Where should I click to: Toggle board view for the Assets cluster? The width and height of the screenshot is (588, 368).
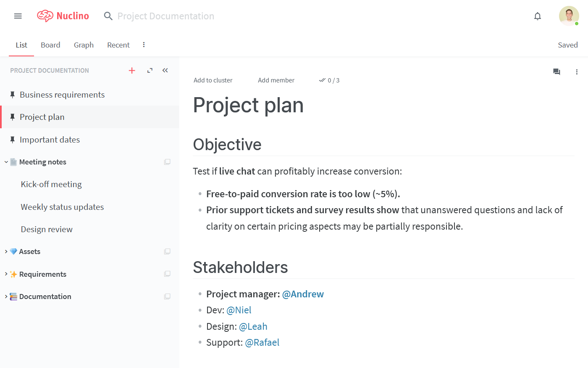(167, 251)
